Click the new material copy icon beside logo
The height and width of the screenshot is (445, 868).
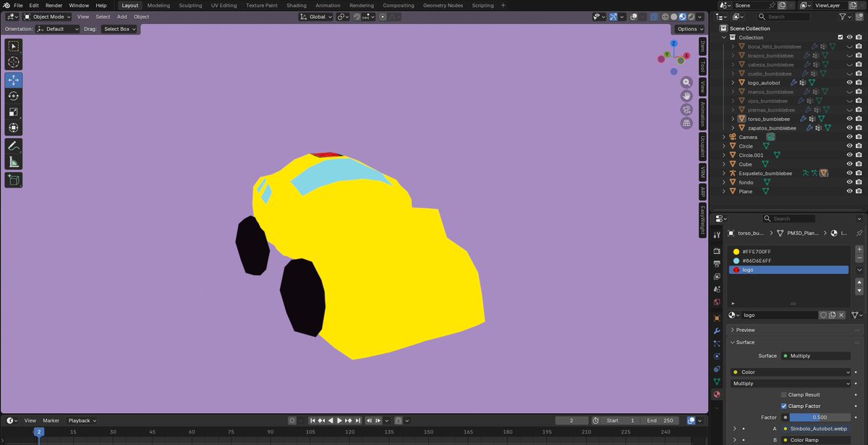[833, 315]
